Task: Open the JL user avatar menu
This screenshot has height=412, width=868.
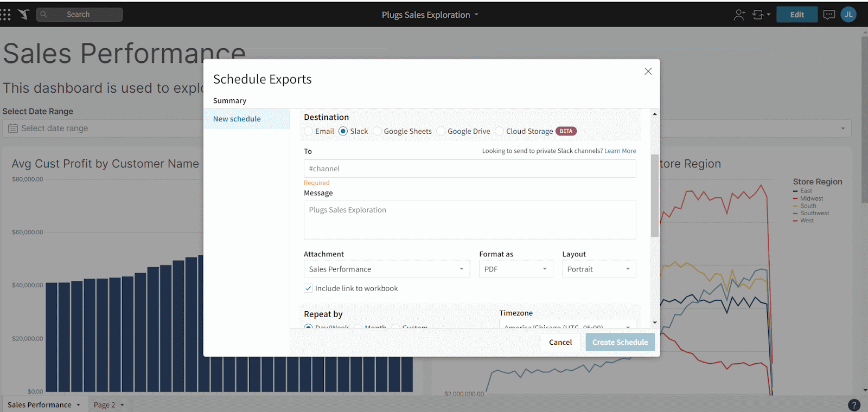Action: point(848,15)
